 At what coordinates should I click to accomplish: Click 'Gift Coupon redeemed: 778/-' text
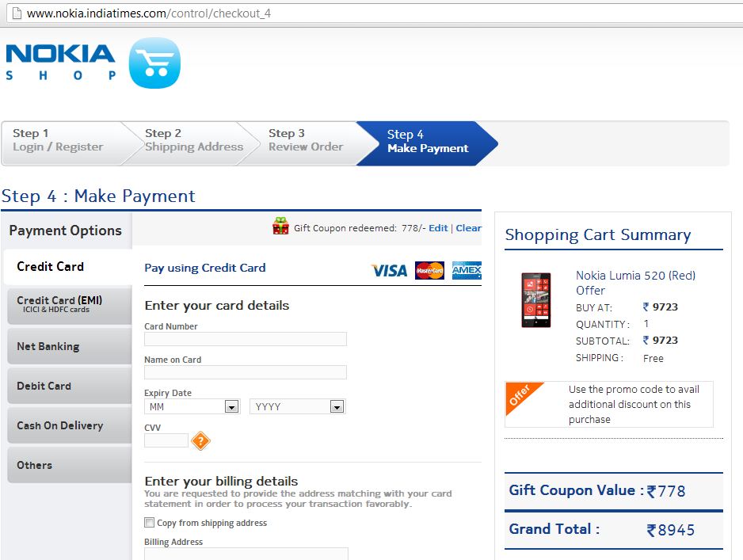[x=360, y=228]
